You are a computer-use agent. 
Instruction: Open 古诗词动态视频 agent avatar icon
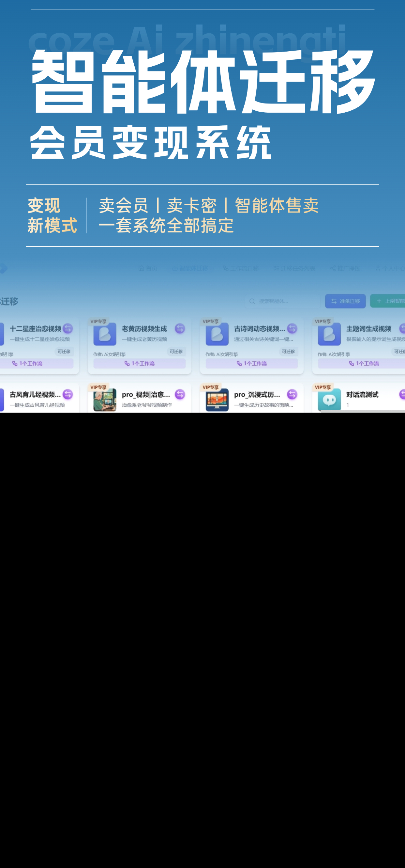coord(217,334)
